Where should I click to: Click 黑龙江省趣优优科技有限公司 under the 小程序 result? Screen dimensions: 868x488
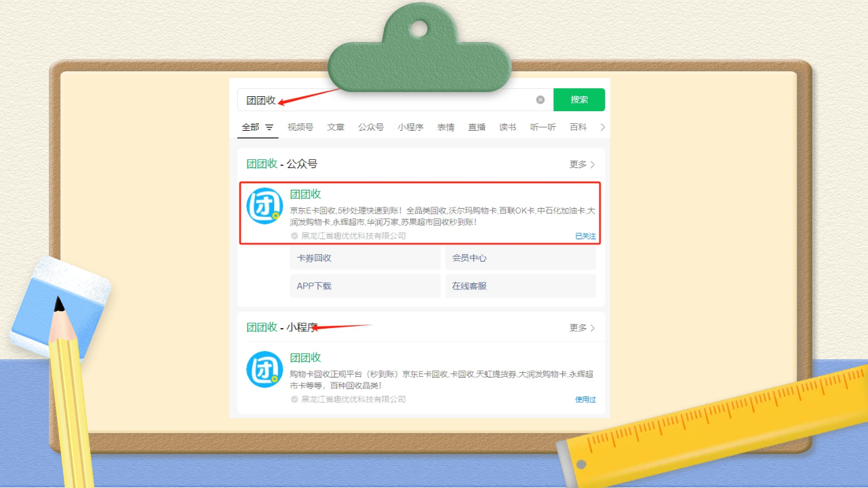pyautogui.click(x=353, y=399)
